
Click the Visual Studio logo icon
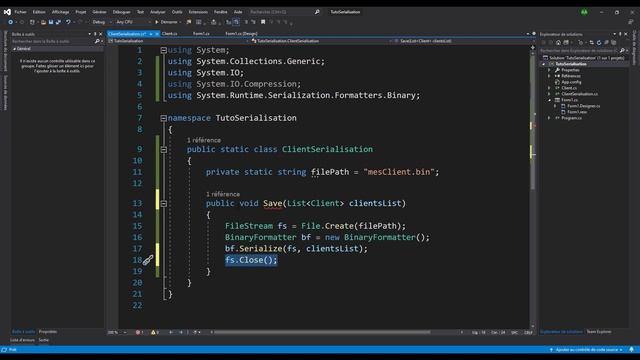[x=7, y=12]
